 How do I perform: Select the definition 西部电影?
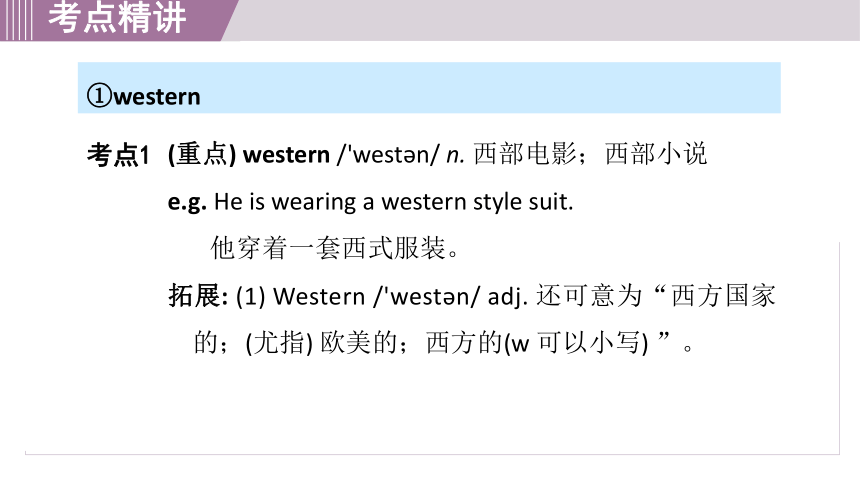[525, 154]
